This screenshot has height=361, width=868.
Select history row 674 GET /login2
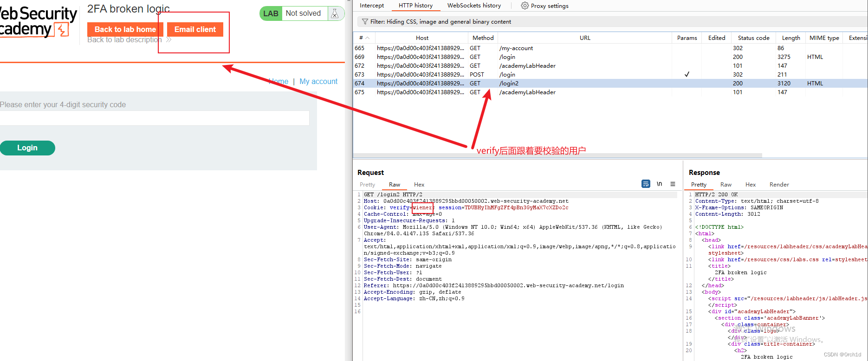[610, 84]
